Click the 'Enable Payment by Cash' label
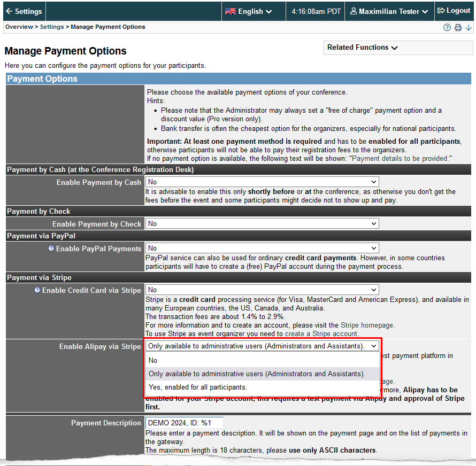 (98, 182)
